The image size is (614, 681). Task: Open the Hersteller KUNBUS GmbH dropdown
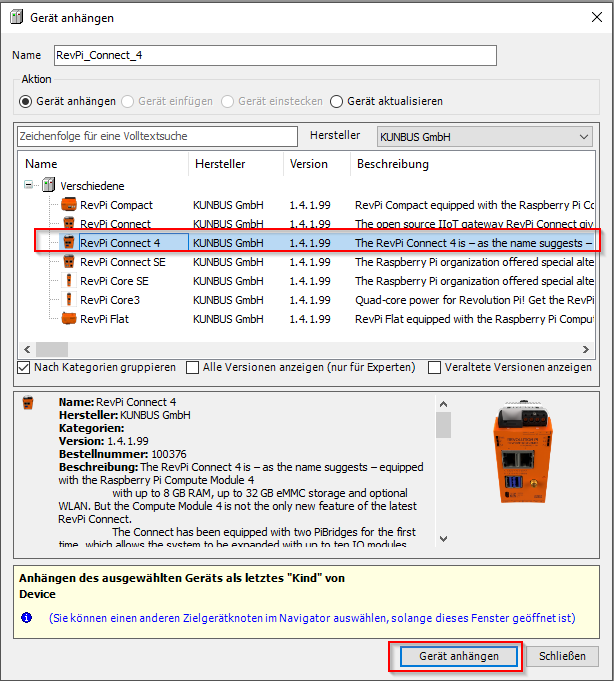485,137
